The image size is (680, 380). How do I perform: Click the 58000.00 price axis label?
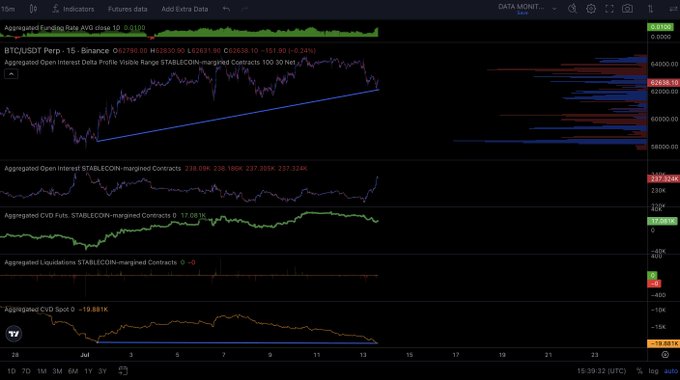664,147
